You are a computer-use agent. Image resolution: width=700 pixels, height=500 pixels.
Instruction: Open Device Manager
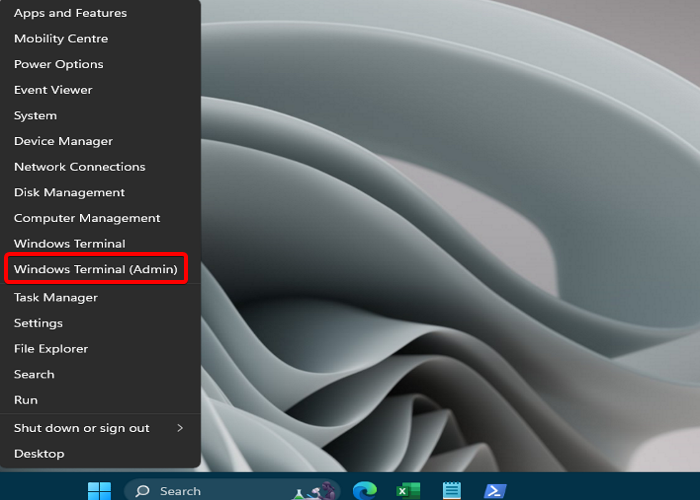[x=100, y=141]
